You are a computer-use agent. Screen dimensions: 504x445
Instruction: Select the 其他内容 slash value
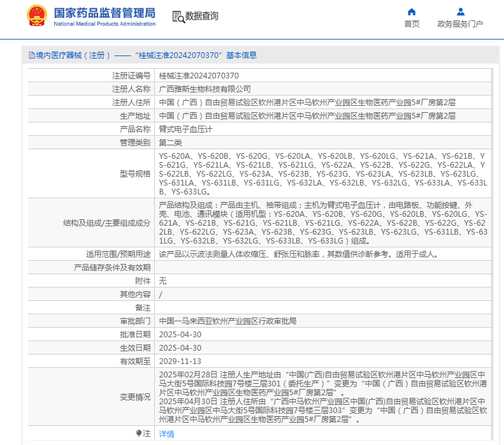coord(161,295)
